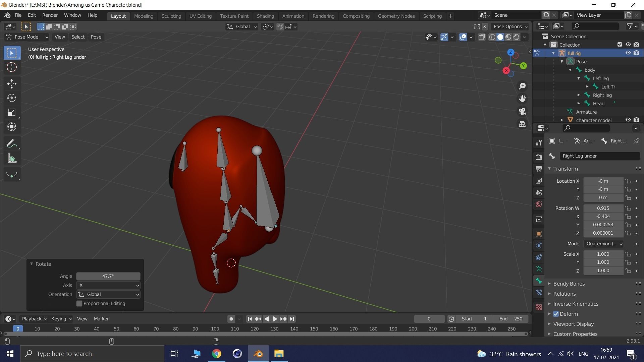Open the File menu
Image resolution: width=644 pixels, height=362 pixels.
18,15
